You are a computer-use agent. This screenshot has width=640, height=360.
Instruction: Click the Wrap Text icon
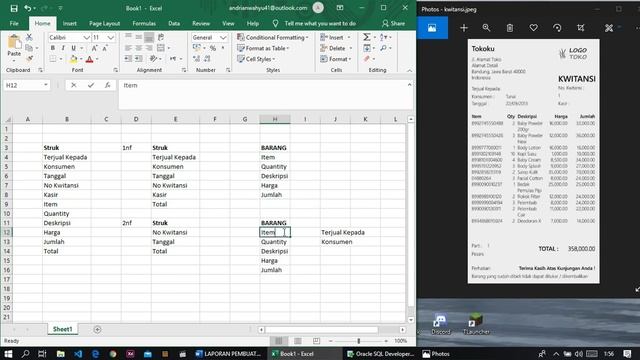(x=161, y=37)
